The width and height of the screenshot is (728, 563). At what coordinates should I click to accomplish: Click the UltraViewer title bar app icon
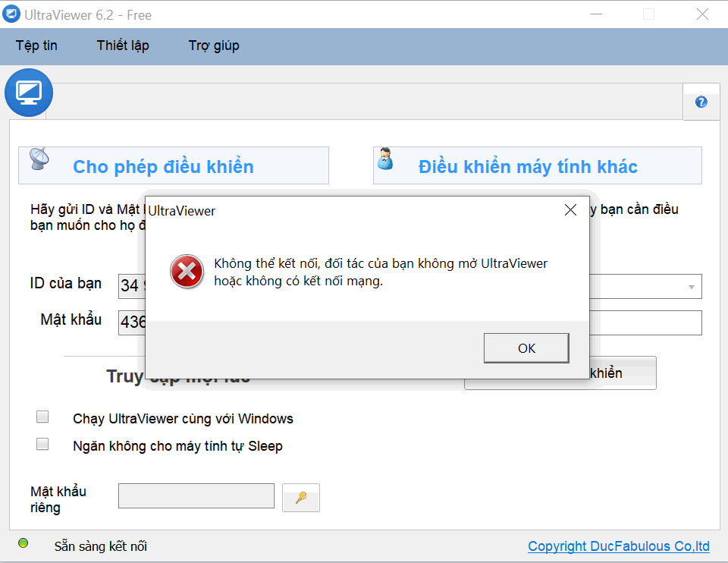[11, 14]
